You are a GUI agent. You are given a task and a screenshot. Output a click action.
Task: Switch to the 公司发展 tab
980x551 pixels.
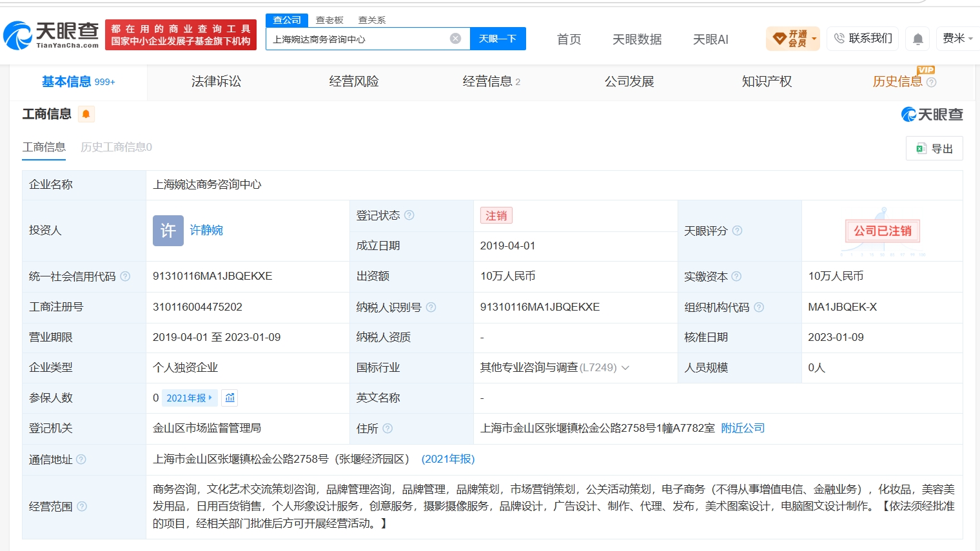[x=629, y=82]
